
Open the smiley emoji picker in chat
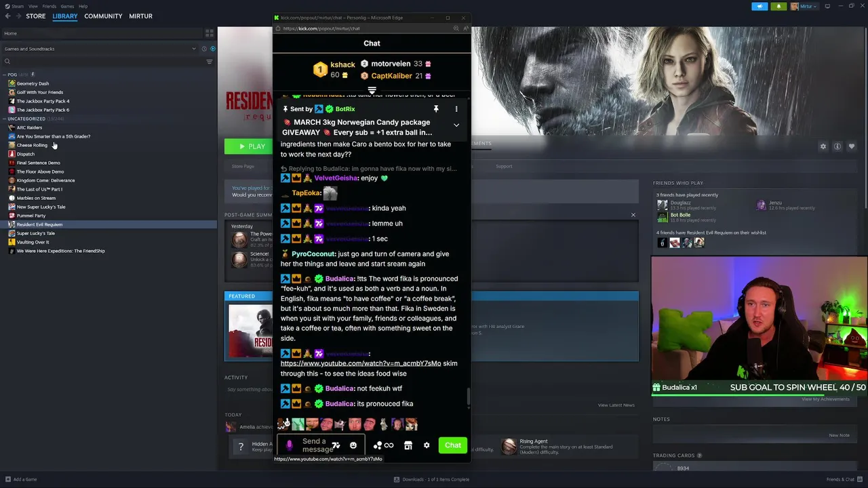tap(353, 445)
